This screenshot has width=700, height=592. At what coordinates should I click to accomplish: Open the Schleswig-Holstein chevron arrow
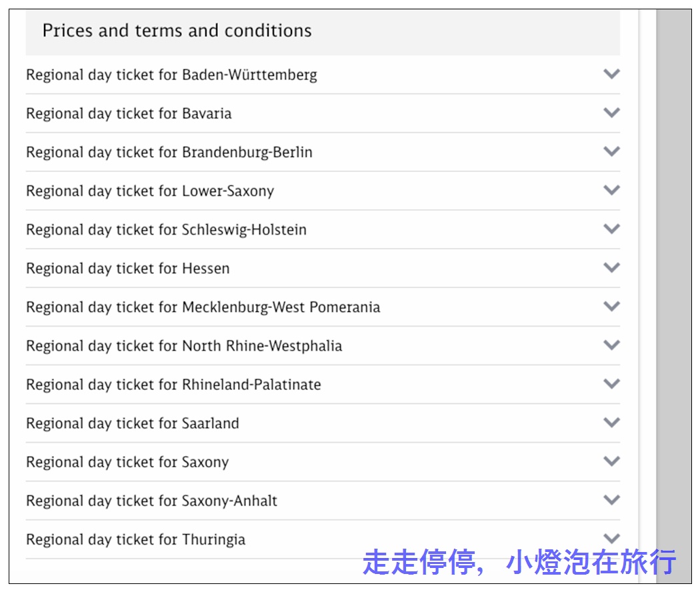pos(611,229)
